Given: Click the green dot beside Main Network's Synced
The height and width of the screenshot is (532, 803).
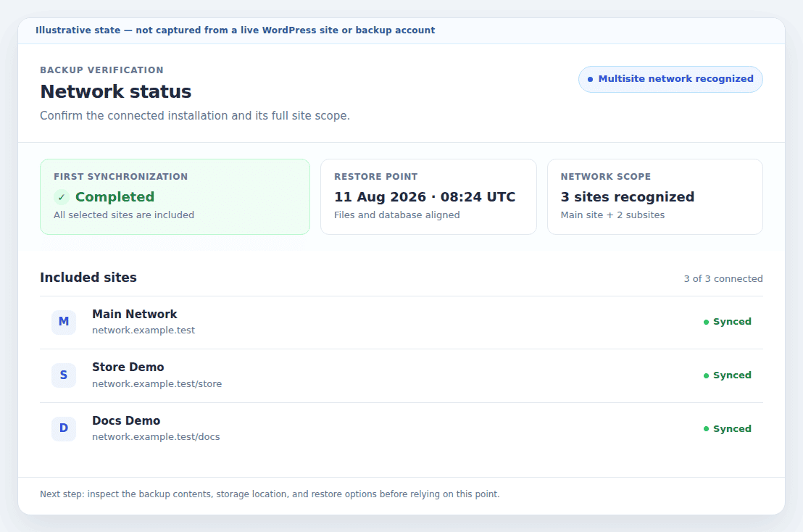Looking at the screenshot, I should (706, 322).
